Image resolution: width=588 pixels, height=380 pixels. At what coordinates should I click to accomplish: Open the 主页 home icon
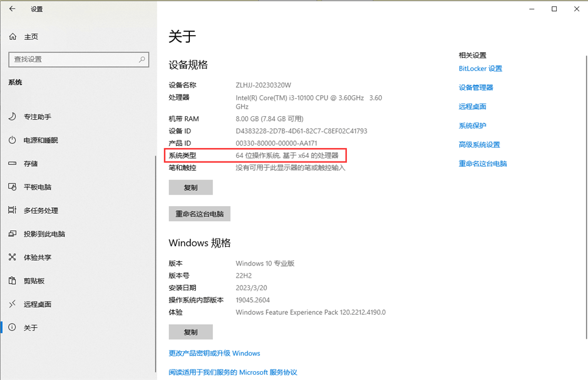[x=12, y=37]
